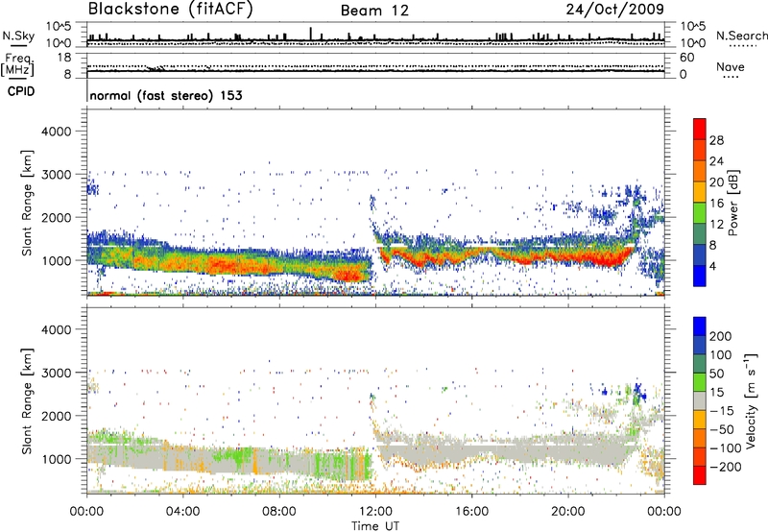
Task: Click the 20 label on Power colorbar
Action: pos(716,182)
